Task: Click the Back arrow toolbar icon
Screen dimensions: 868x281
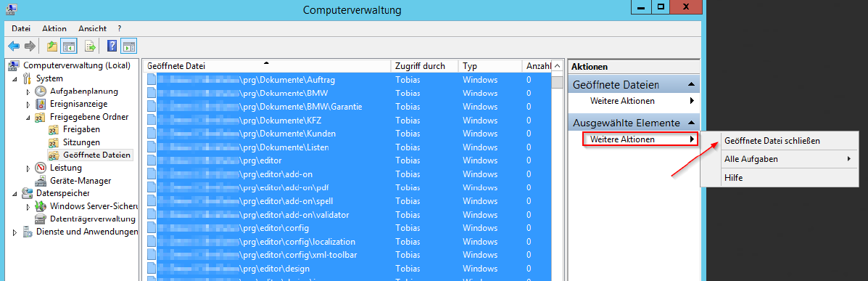Action: point(13,46)
